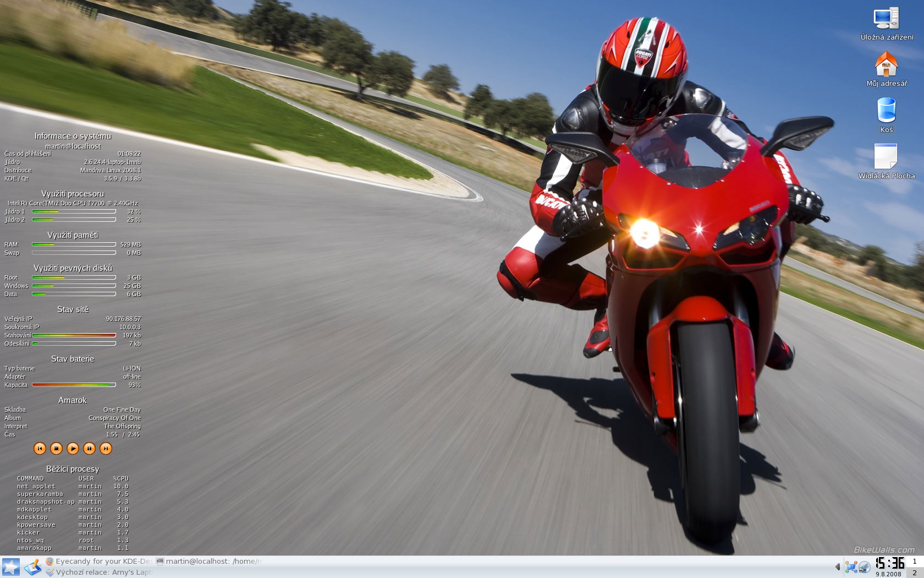Click the Informace o systému heading
This screenshot has height=578, width=924.
point(73,136)
